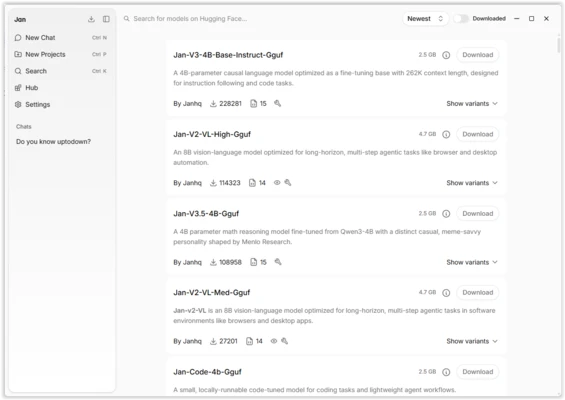Open the Newest sort dropdown
The width and height of the screenshot is (565, 400).
tap(425, 19)
